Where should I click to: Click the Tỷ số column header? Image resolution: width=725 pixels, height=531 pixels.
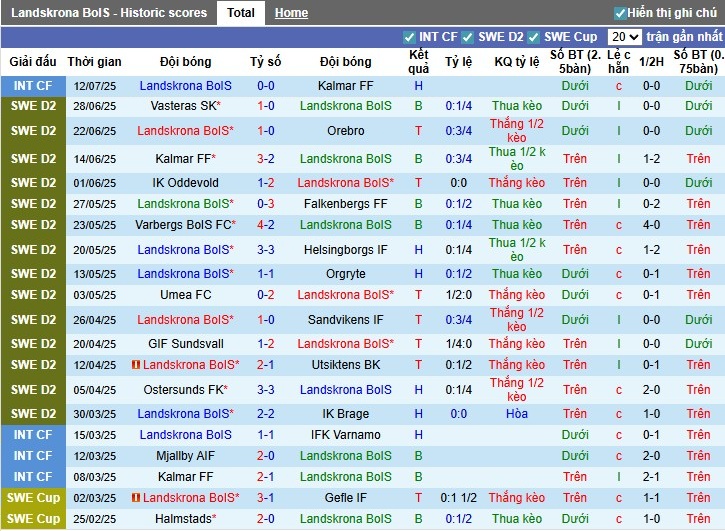click(x=266, y=62)
